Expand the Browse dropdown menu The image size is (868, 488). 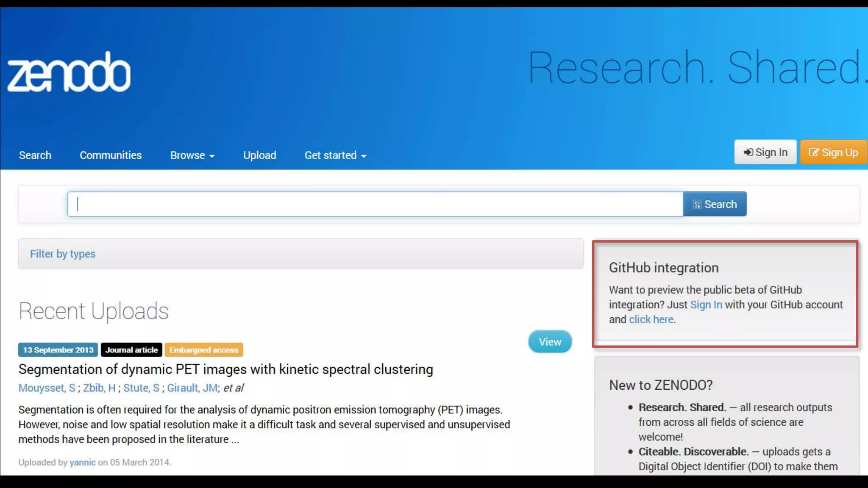[x=192, y=155]
